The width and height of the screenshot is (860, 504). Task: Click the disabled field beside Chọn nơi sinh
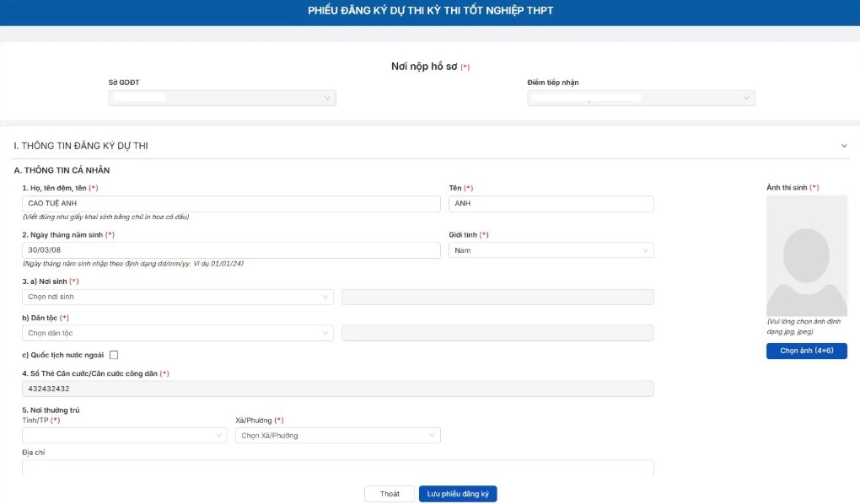pos(497,297)
